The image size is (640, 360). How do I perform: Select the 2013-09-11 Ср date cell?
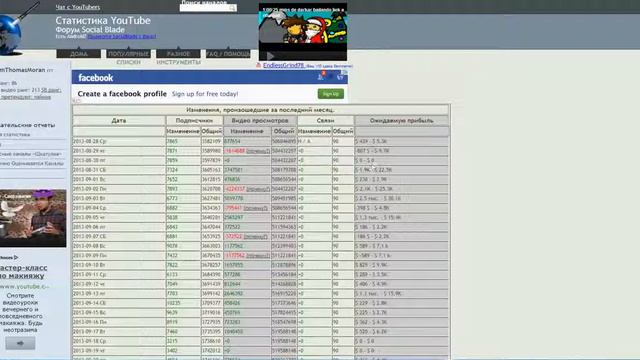coord(119,275)
